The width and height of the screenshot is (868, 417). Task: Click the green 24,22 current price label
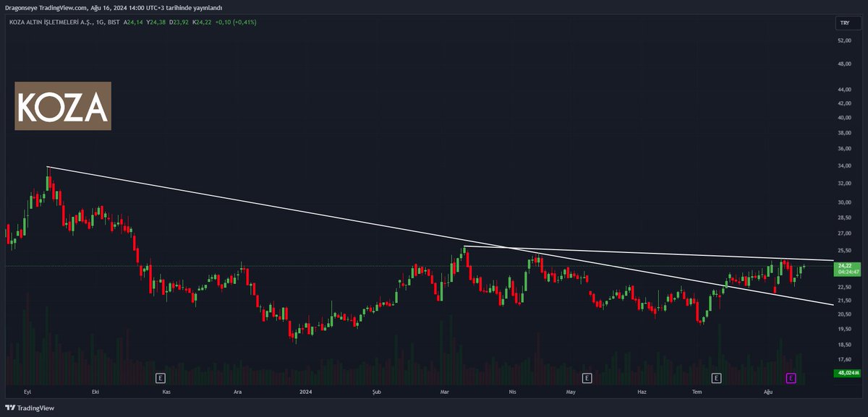pyautogui.click(x=846, y=270)
